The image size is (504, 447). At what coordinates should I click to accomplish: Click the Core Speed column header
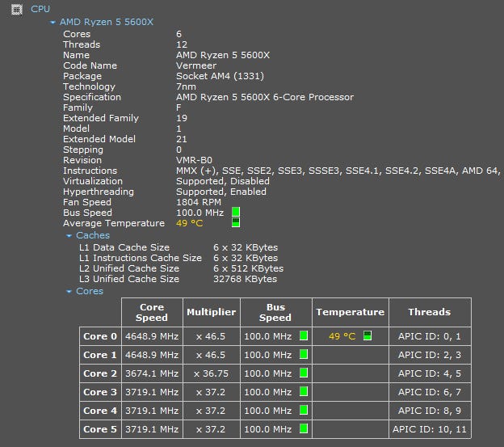click(x=152, y=312)
